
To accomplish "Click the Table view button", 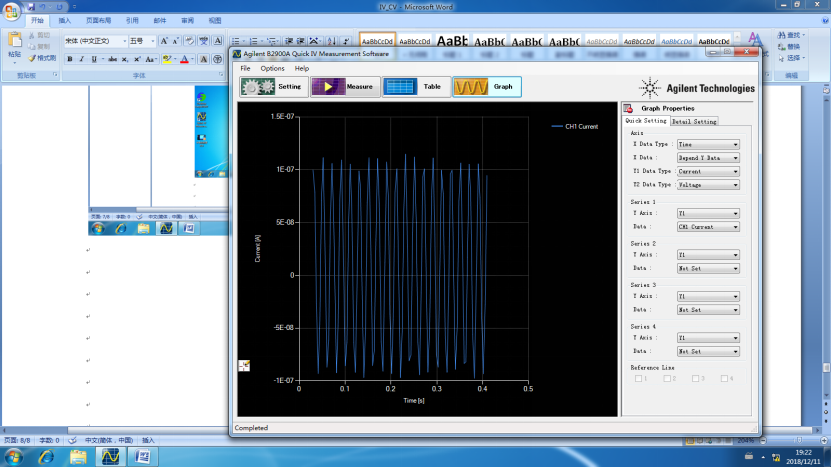I will [416, 86].
